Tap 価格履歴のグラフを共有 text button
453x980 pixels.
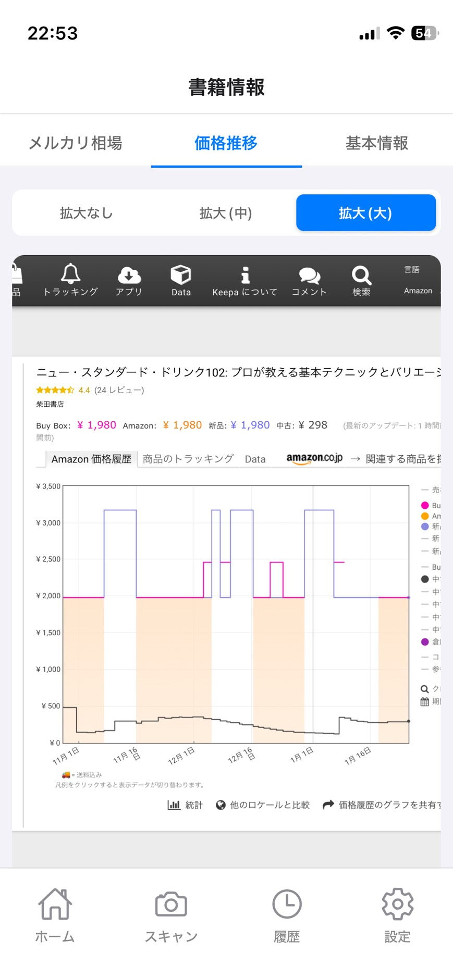click(390, 805)
